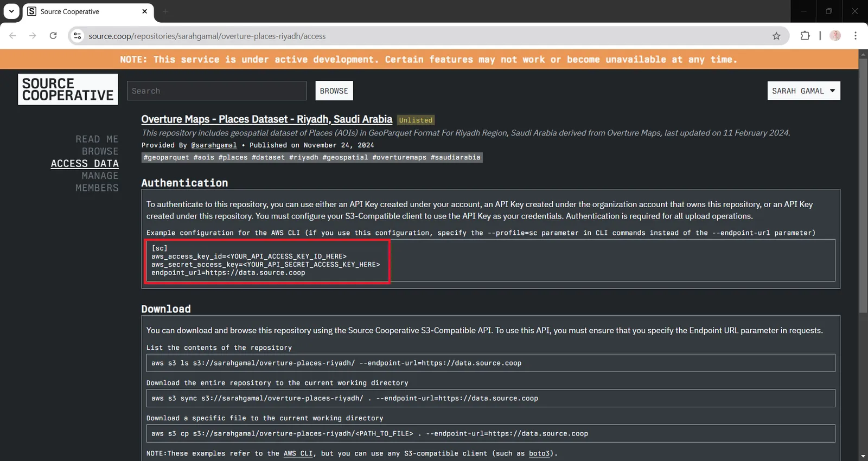Image resolution: width=868 pixels, height=461 pixels.
Task: Click the page vertical scrollbar thumb
Action: [x=863, y=185]
